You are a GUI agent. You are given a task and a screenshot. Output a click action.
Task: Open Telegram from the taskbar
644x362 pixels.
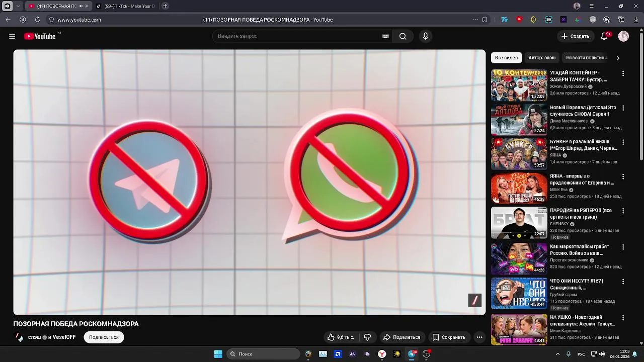coord(412,354)
